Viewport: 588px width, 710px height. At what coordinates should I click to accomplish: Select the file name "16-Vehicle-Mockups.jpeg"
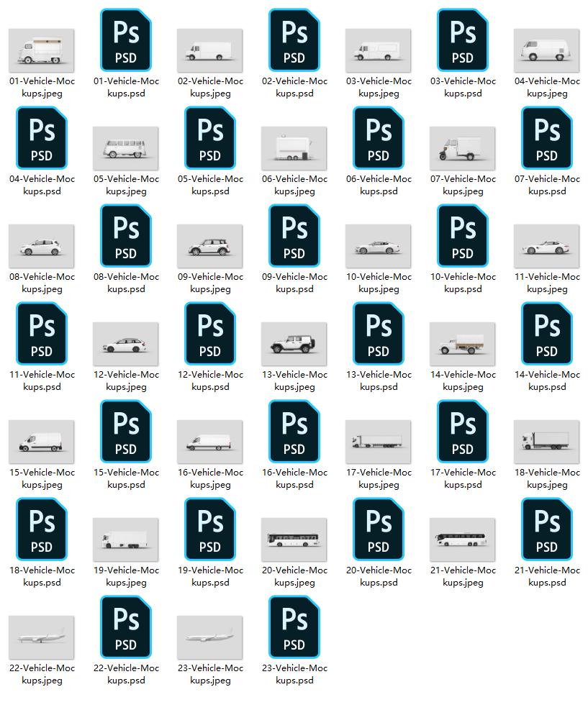[x=210, y=478]
